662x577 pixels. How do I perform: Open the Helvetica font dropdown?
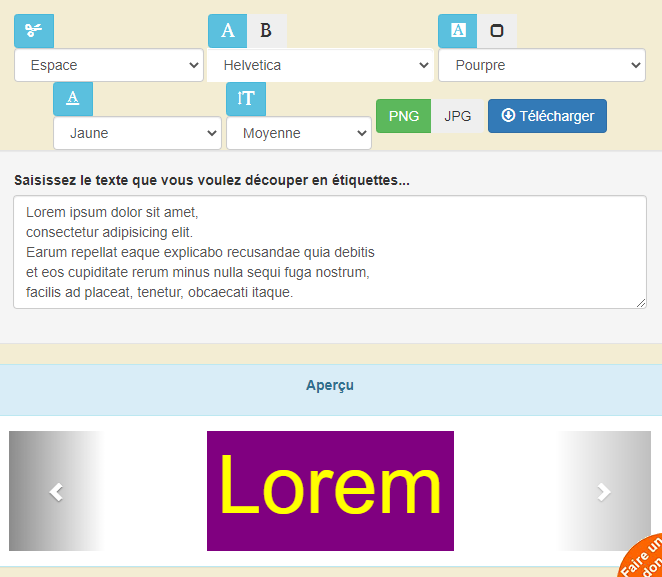pos(320,65)
